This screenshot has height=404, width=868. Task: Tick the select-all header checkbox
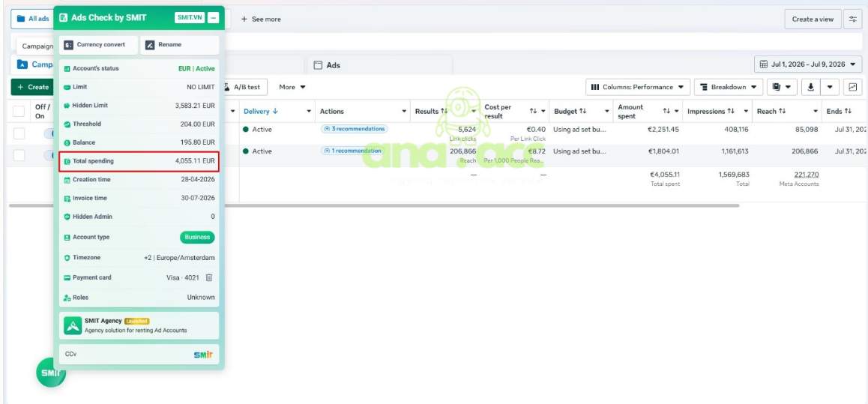(19, 111)
